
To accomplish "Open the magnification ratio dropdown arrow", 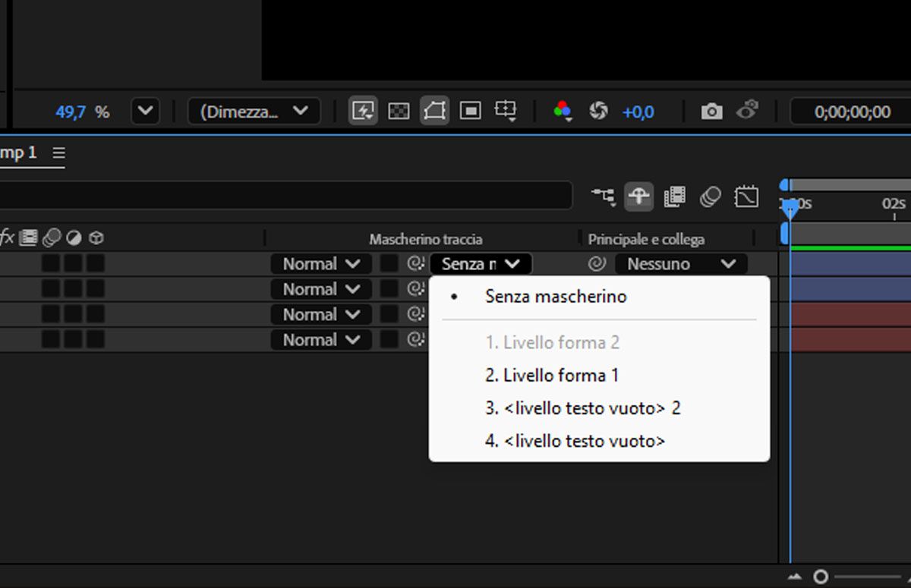I will pyautogui.click(x=145, y=112).
